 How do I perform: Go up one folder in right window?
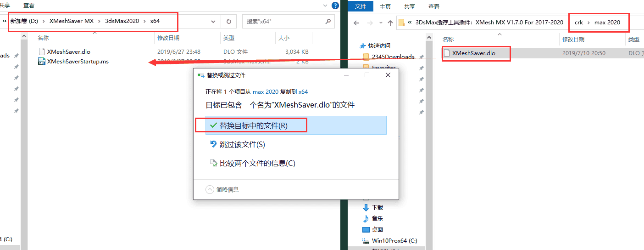(x=390, y=23)
